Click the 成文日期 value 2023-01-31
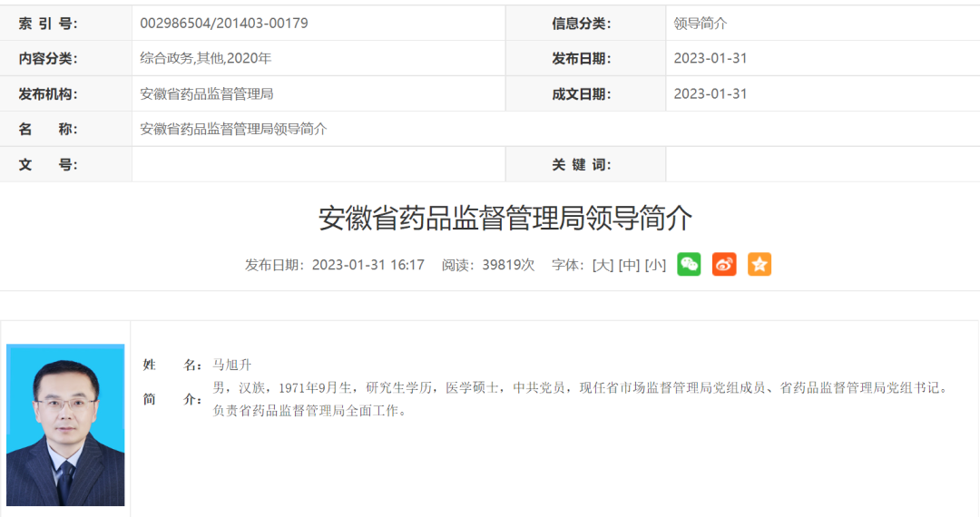The image size is (980, 517). [710, 93]
